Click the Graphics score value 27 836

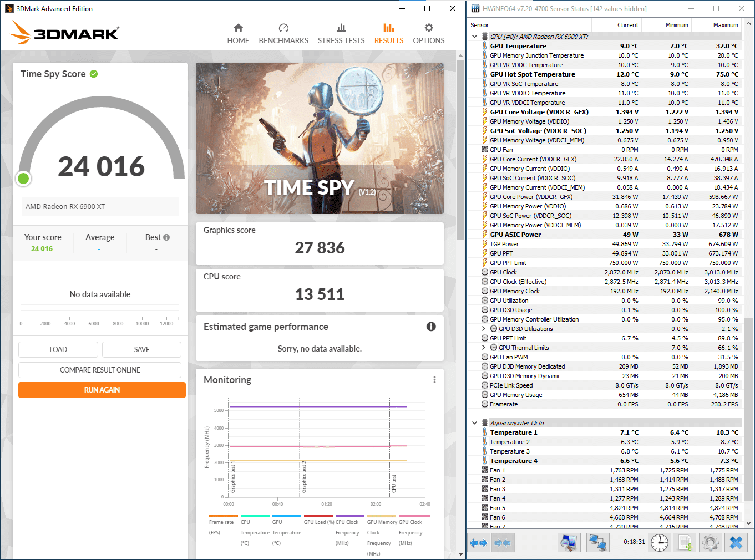click(320, 248)
